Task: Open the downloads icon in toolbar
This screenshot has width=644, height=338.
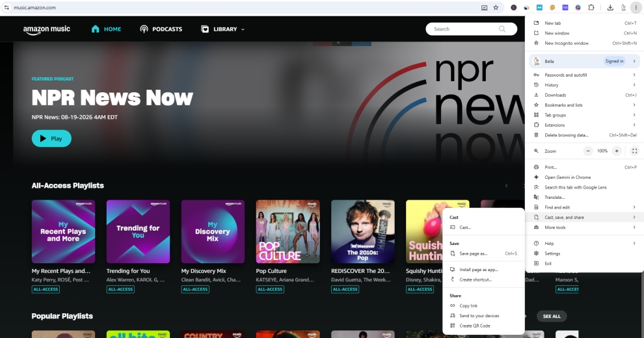Action: coord(610,7)
